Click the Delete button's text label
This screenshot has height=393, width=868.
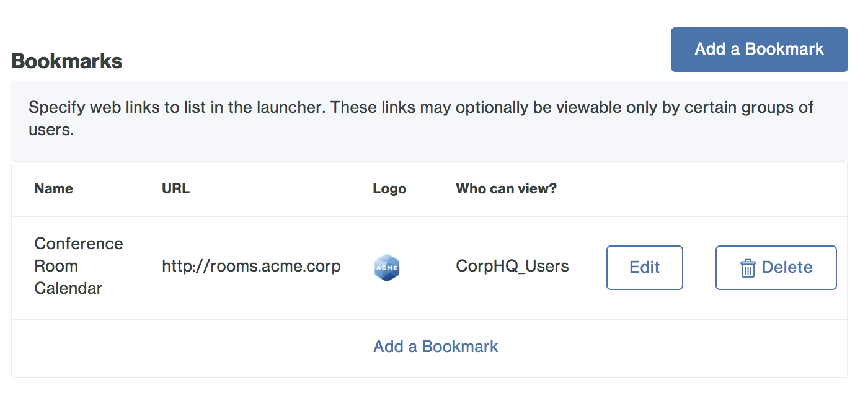pyautogui.click(x=787, y=268)
